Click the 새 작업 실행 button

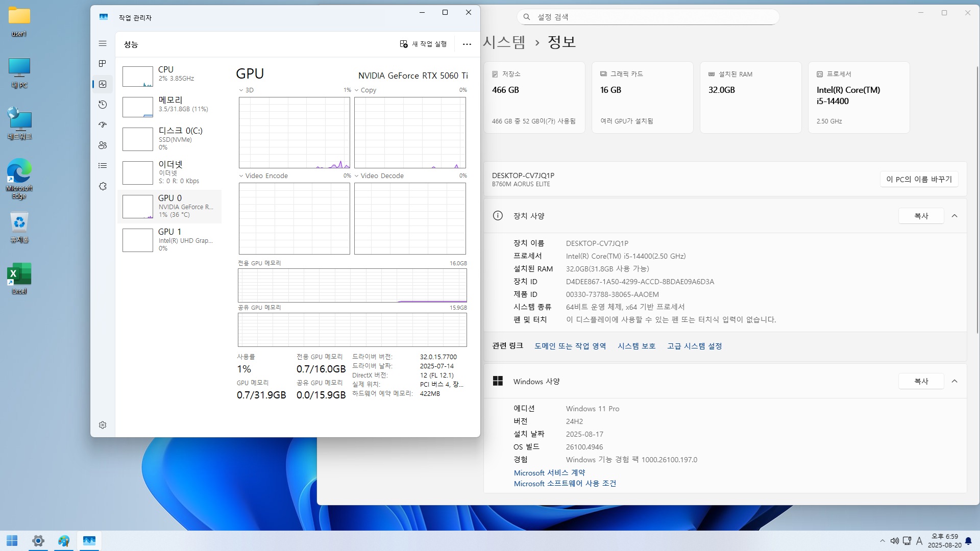(x=423, y=44)
